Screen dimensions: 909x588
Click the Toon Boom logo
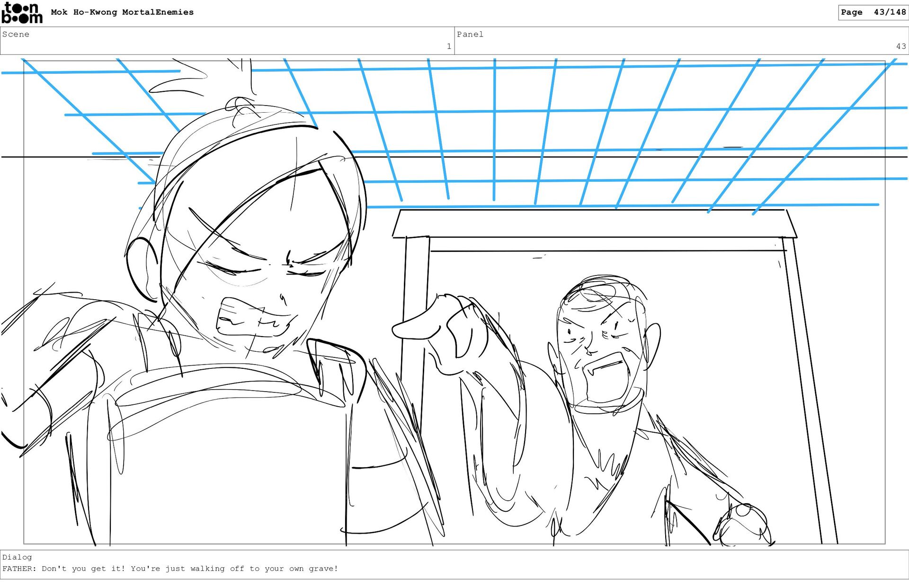(22, 13)
